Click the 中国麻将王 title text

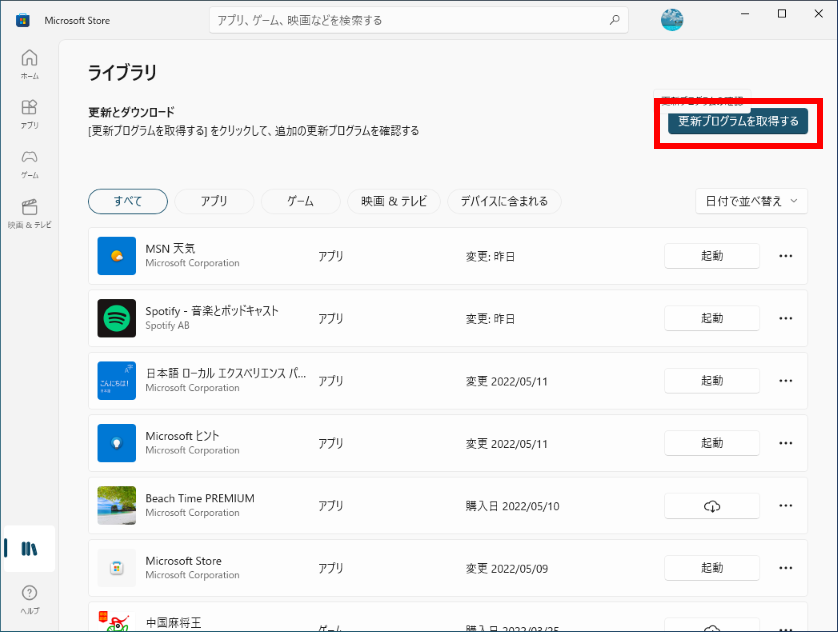[173, 623]
